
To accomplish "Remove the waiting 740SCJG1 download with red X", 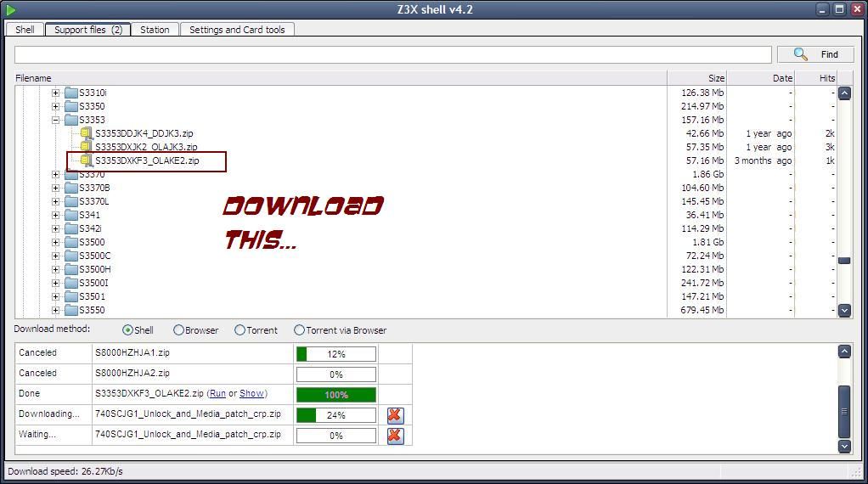I will pos(395,435).
